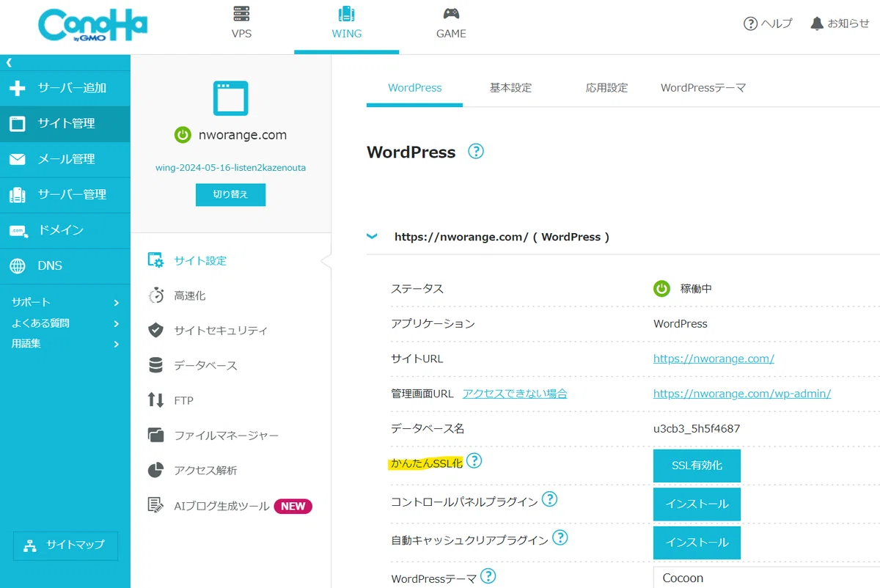Open the サイトURL https://nworange.com/ link
The width and height of the screenshot is (880, 588).
tap(714, 359)
